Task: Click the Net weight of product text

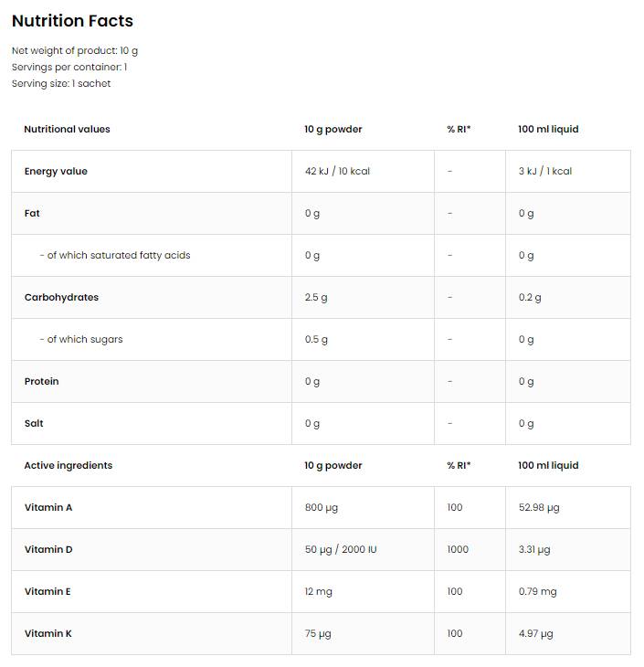Action: pyautogui.click(x=75, y=50)
